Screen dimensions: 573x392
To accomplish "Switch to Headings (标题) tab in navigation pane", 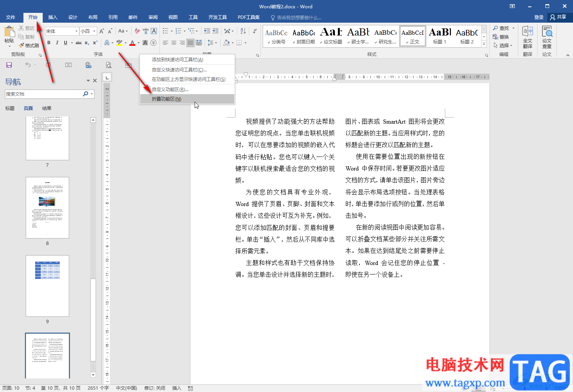I will tap(10, 108).
